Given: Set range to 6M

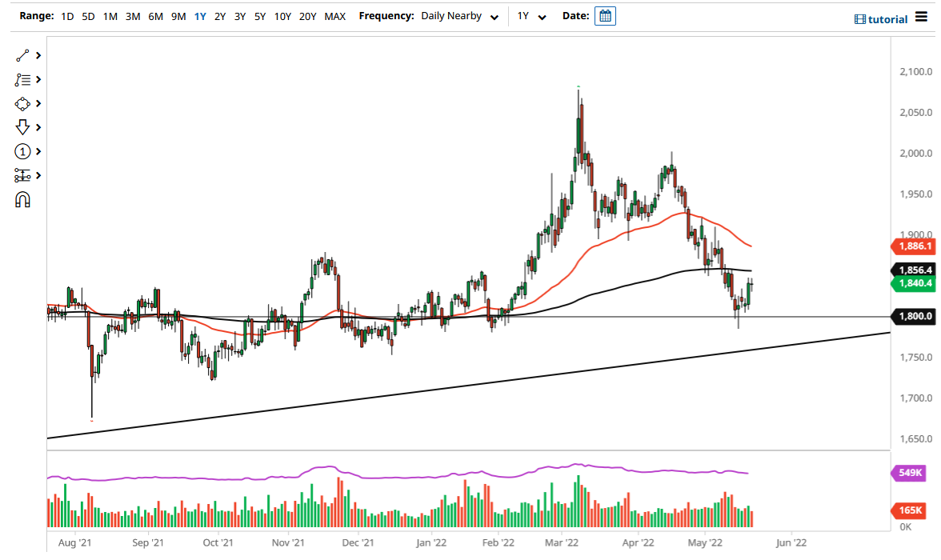Looking at the screenshot, I should (155, 16).
